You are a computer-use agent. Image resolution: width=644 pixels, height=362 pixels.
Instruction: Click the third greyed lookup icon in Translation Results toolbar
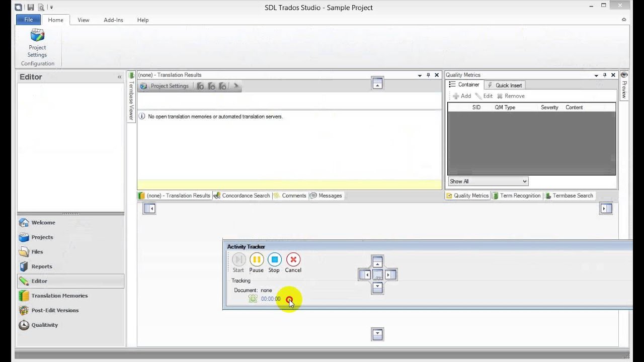point(222,86)
